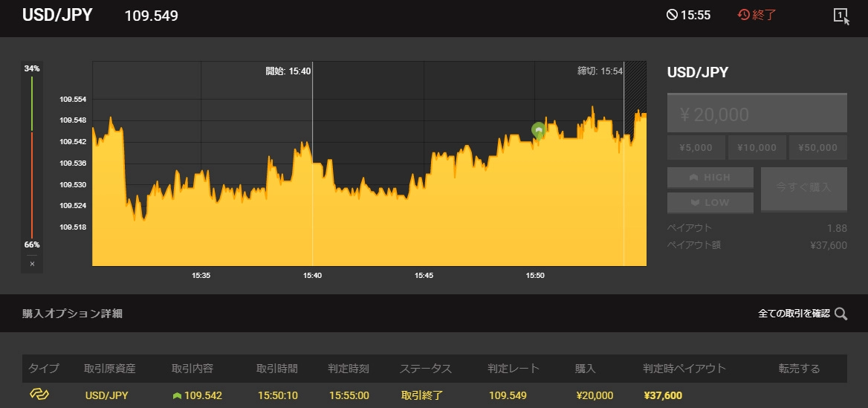
Task: Choose the ¥10,000 preset amount
Action: [x=757, y=148]
